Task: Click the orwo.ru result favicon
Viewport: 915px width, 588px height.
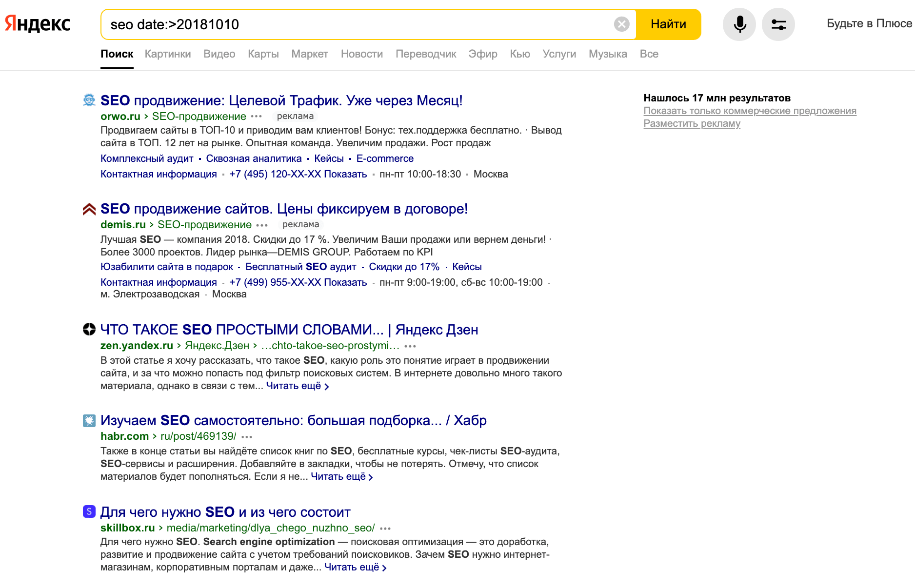Action: (x=89, y=100)
